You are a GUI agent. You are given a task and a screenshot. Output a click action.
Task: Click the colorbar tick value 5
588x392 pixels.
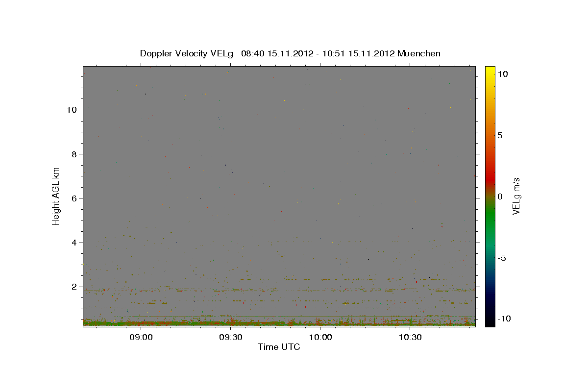(500, 135)
